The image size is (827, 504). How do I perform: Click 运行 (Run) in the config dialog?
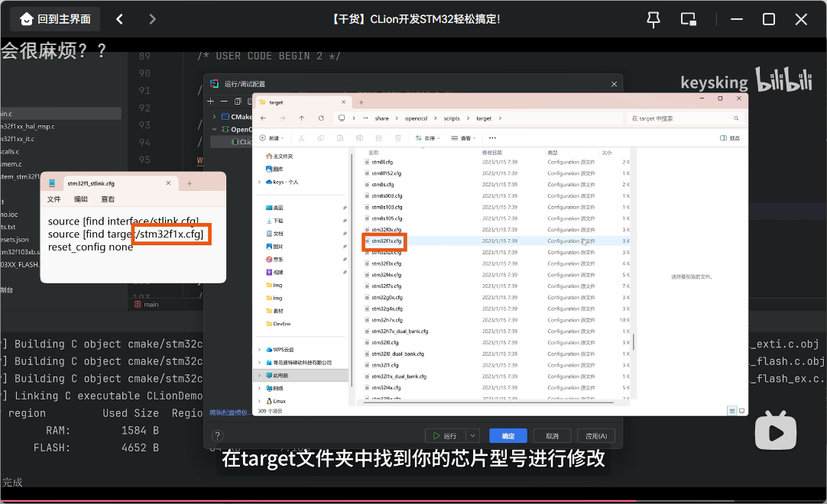point(446,436)
